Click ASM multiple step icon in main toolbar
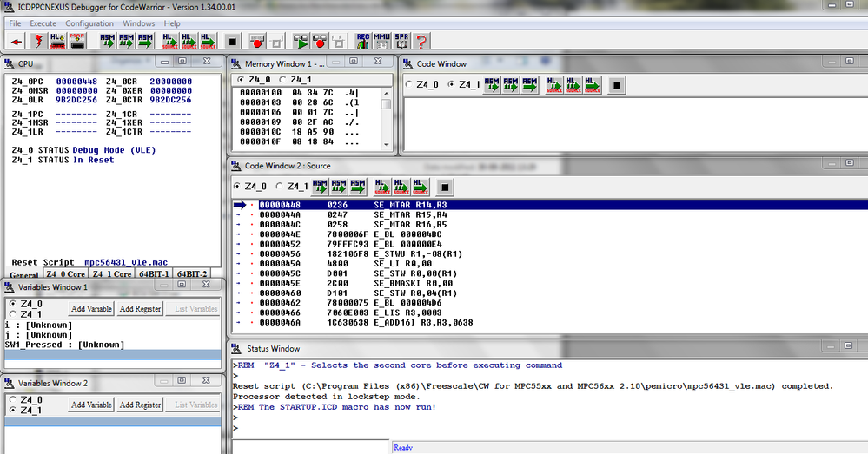Image resolution: width=868 pixels, height=454 pixels. pos(126,42)
